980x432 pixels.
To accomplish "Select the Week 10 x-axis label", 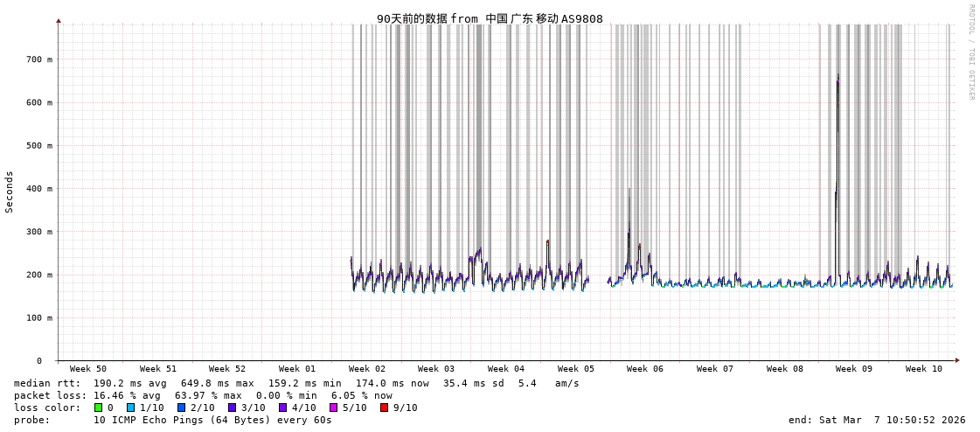I will tap(923, 369).
